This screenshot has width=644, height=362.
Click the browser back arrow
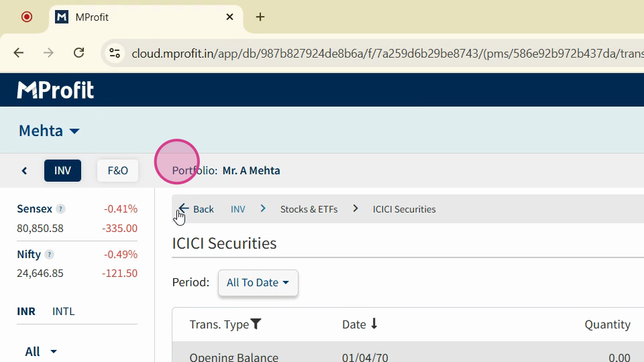(19, 53)
